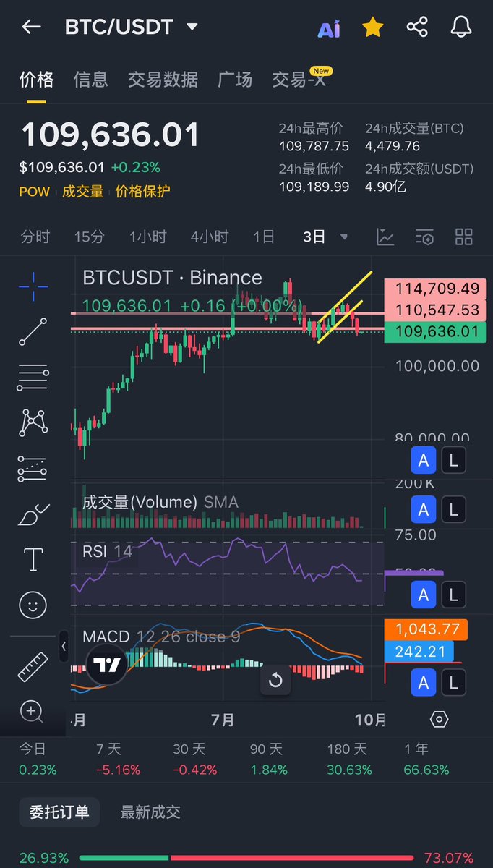493x868 pixels.
Task: Select the zoom in tool
Action: 32,712
